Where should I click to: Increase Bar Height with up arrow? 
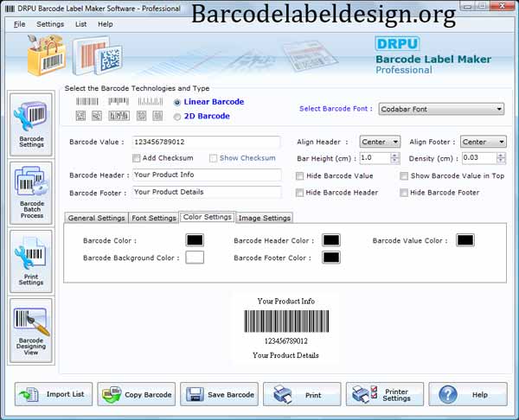tap(394, 155)
